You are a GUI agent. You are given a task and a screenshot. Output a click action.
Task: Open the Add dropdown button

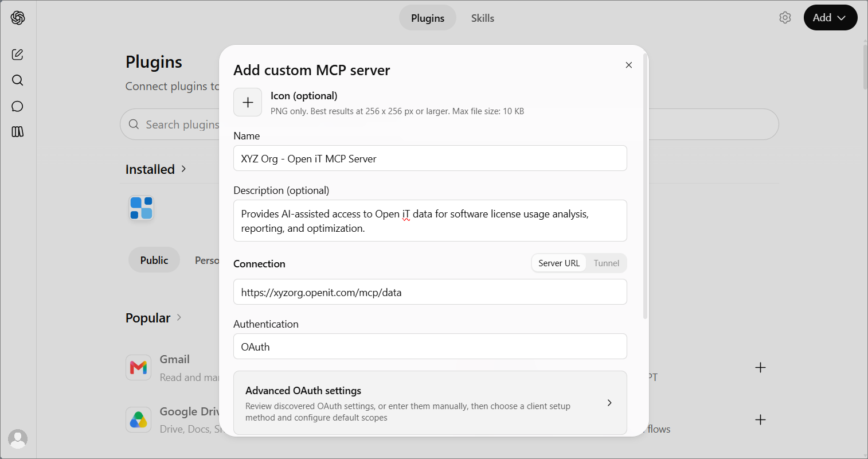pos(830,18)
